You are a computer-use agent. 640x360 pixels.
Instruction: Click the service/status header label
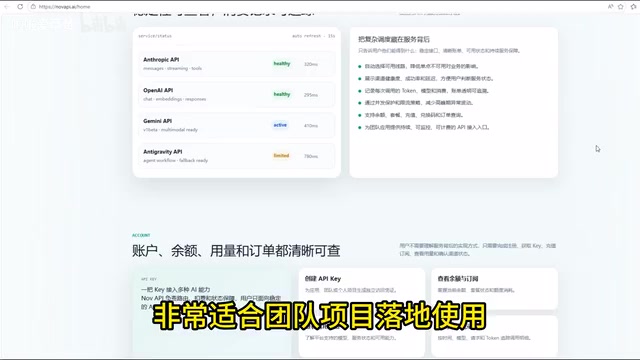tap(155, 36)
